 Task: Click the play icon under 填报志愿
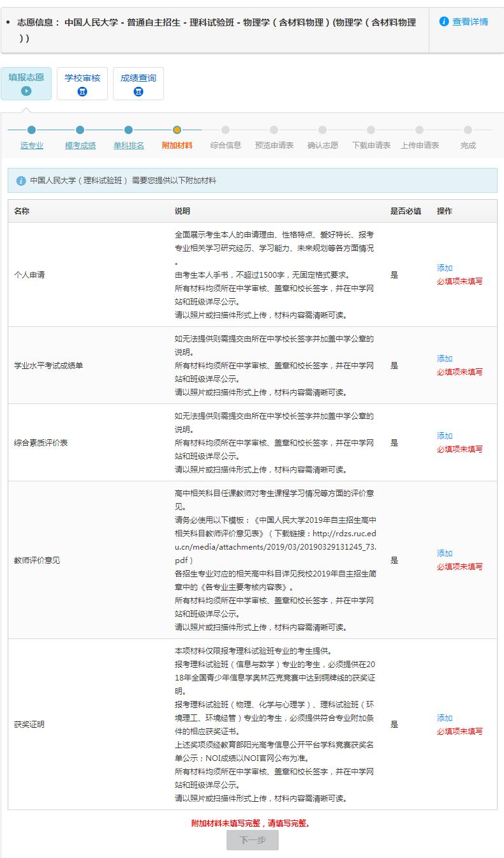coord(26,91)
